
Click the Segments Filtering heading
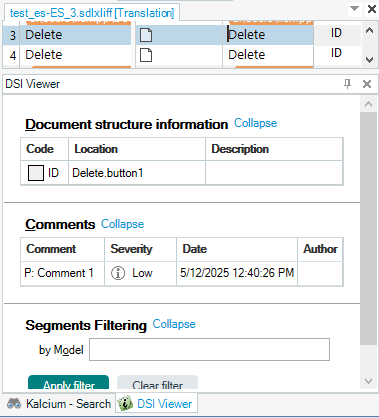point(86,325)
